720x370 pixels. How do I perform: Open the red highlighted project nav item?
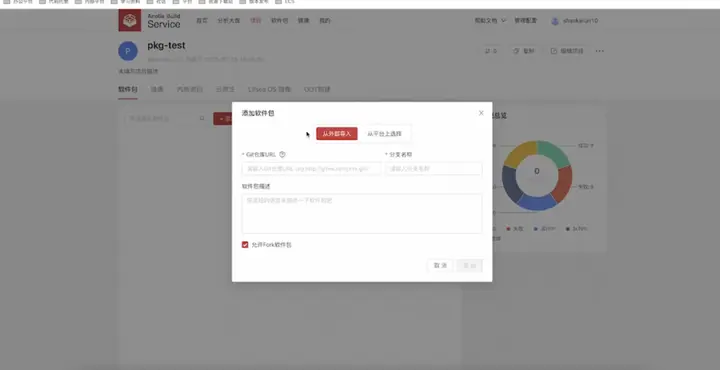point(255,21)
